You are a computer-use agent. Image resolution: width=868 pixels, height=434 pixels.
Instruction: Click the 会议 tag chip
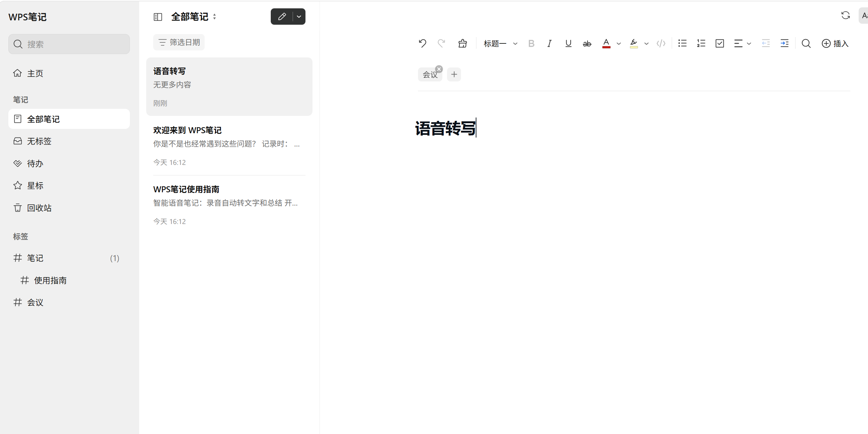coord(430,75)
